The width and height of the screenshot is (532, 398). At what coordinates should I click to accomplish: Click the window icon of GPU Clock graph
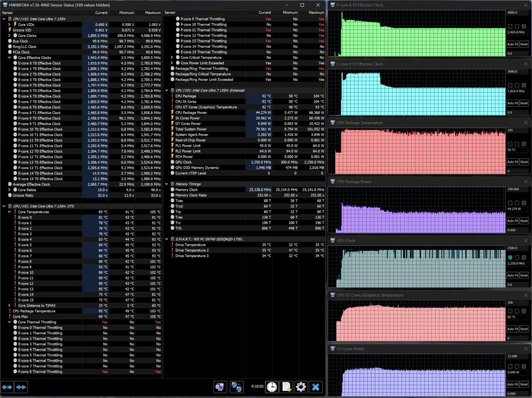(x=332, y=241)
